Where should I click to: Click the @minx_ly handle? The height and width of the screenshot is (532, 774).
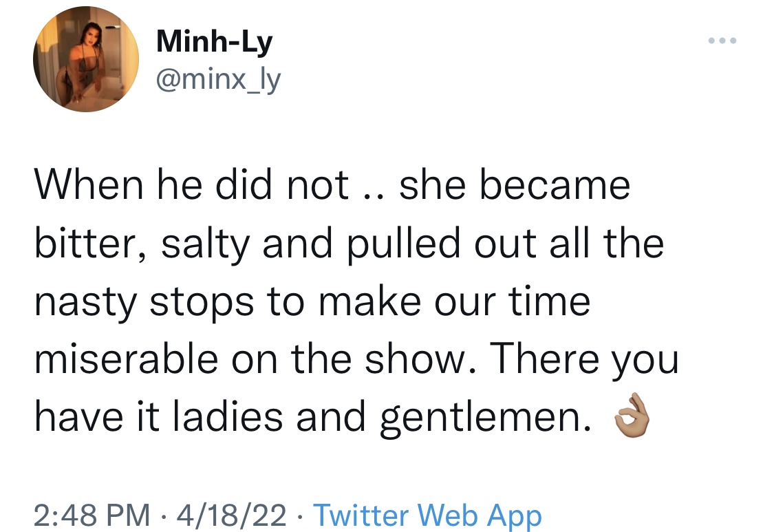(218, 80)
